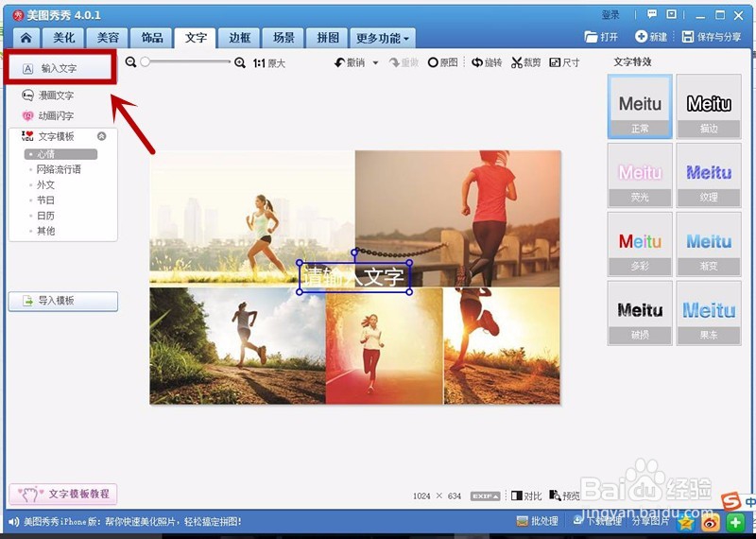Select the 日历 template category

(x=45, y=216)
